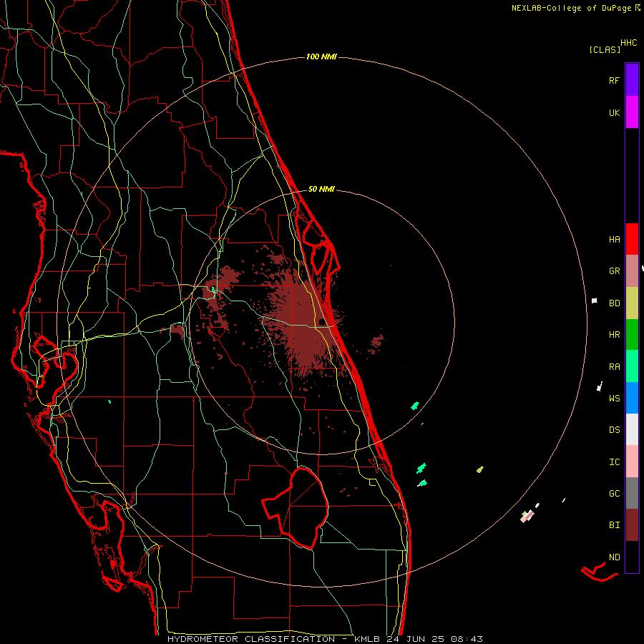This screenshot has width=644, height=644.
Task: Click the white DS color swatch
Action: pos(632,429)
